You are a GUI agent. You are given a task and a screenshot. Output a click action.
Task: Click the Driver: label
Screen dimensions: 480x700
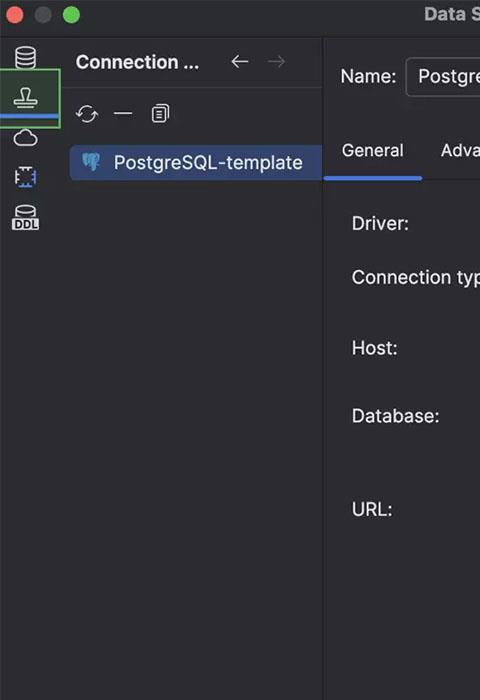380,223
